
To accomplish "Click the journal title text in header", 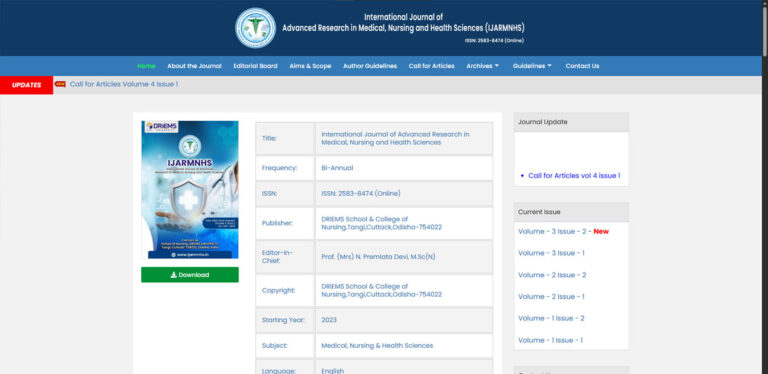I will pyautogui.click(x=403, y=23).
